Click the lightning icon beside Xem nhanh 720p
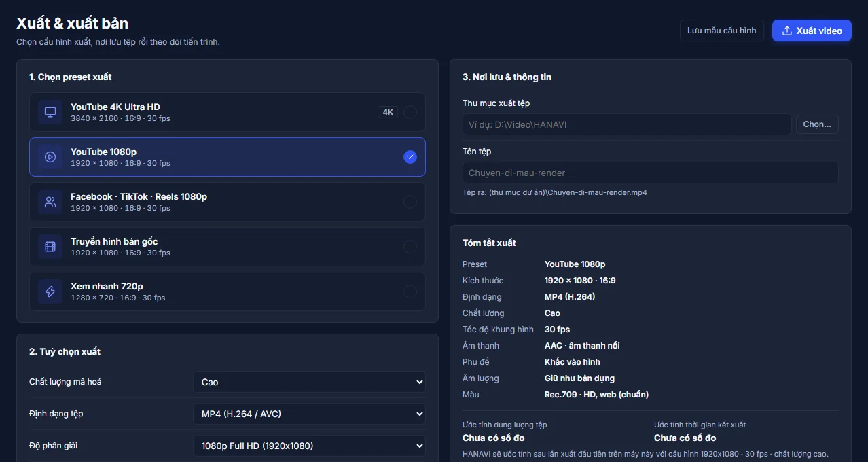Viewport: 868px width, 462px height. tap(50, 291)
